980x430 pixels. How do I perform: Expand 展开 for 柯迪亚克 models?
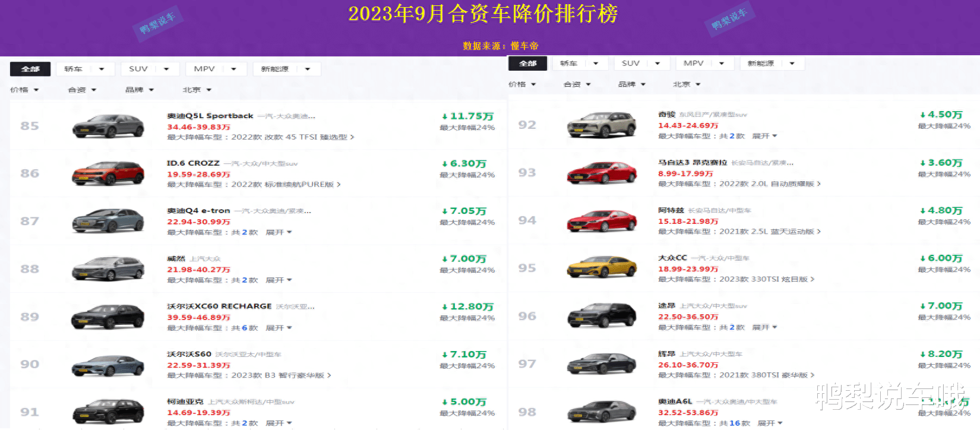point(279,423)
